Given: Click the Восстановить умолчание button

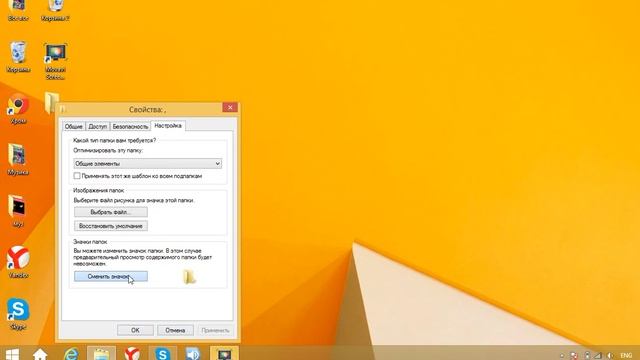Looking at the screenshot, I should (111, 226).
